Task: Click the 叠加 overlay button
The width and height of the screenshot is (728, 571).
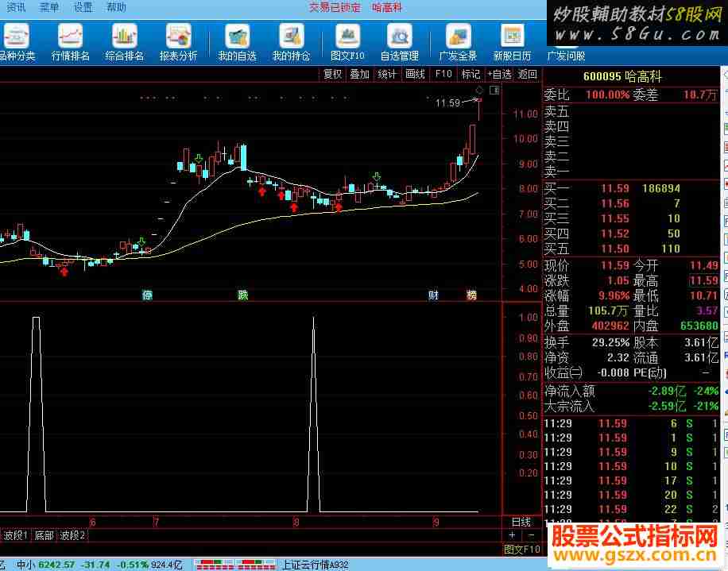Action: point(359,74)
